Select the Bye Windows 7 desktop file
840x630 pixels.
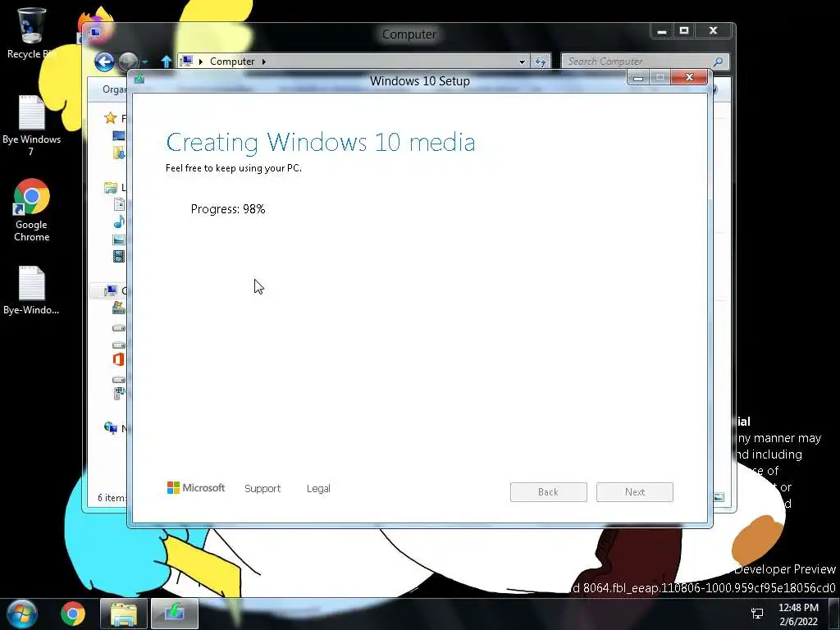pyautogui.click(x=31, y=126)
